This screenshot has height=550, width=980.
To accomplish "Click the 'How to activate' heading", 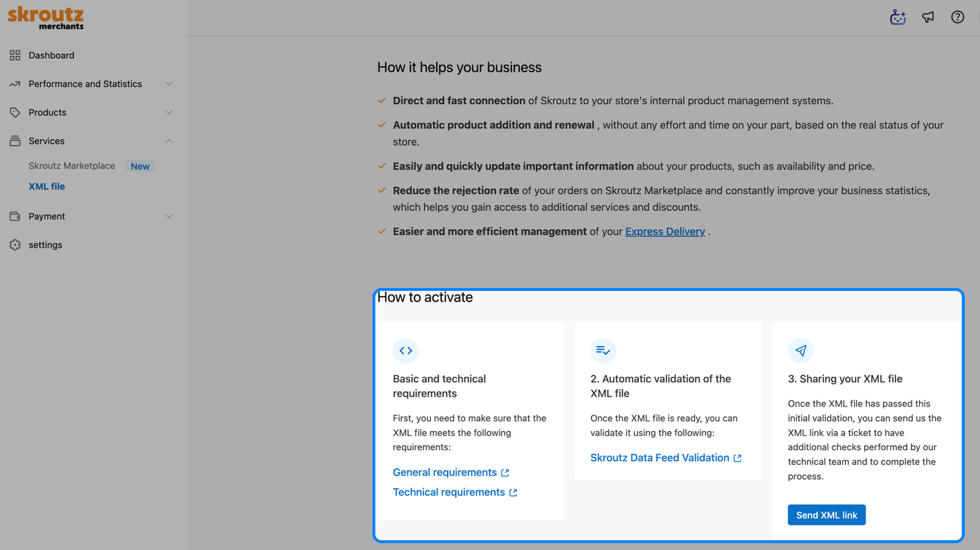I will tap(425, 297).
